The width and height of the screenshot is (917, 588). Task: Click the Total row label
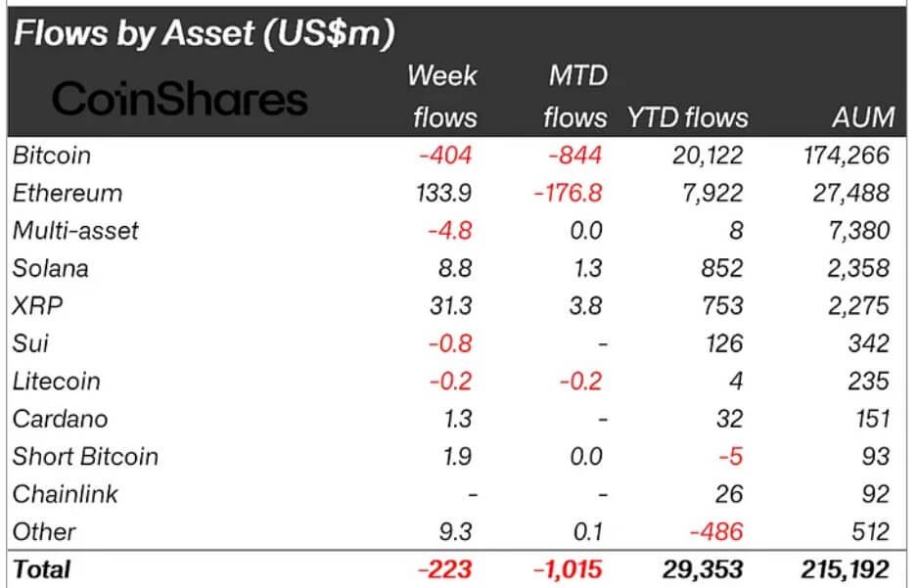(42, 568)
